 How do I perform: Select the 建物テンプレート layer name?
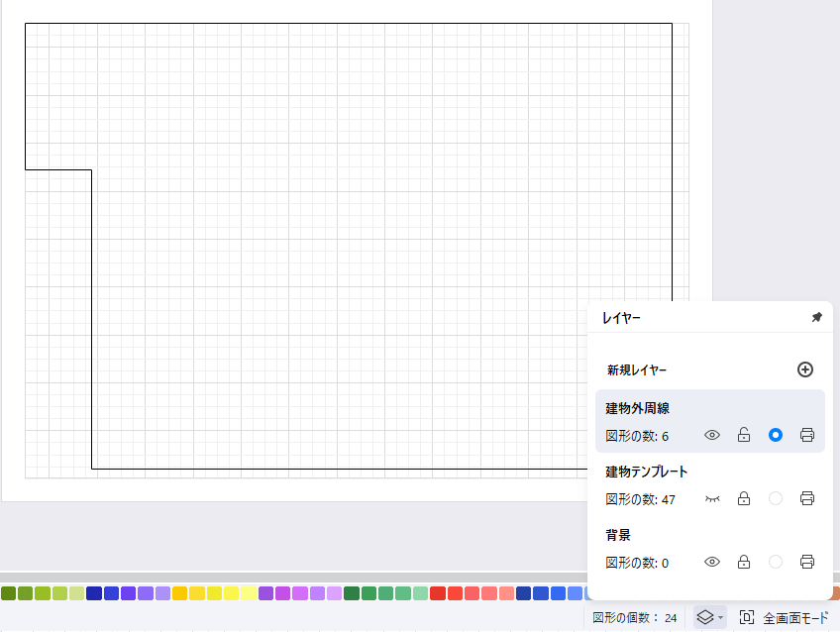(x=647, y=472)
